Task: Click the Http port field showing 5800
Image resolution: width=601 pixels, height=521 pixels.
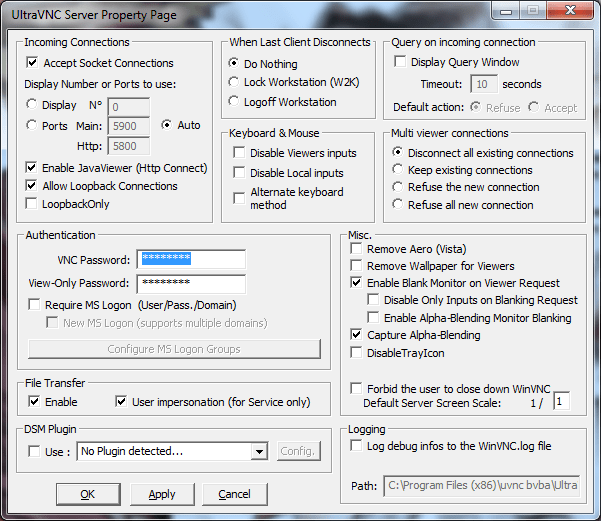Action: tap(129, 146)
